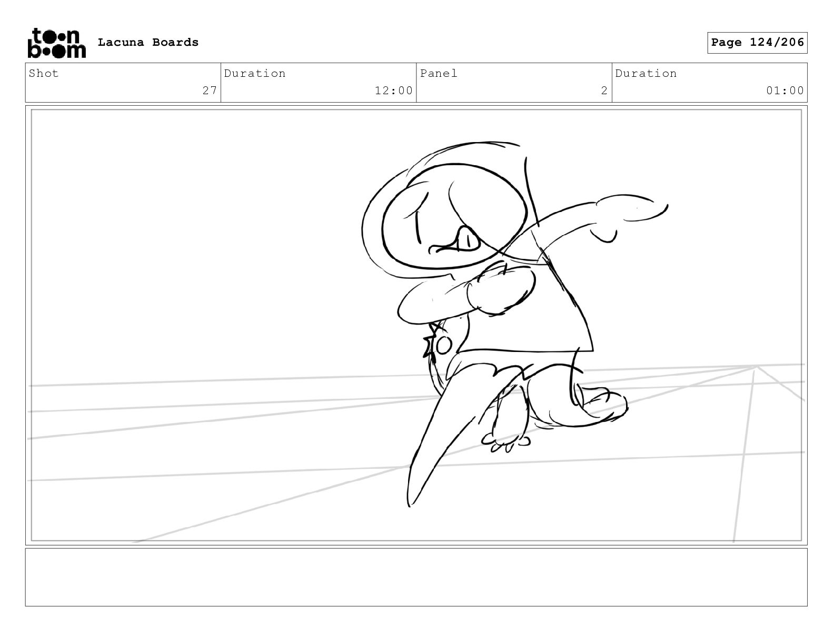This screenshot has width=834, height=644.
Task: Click the 'Page 124/206' page indicator
Action: pyautogui.click(x=757, y=43)
